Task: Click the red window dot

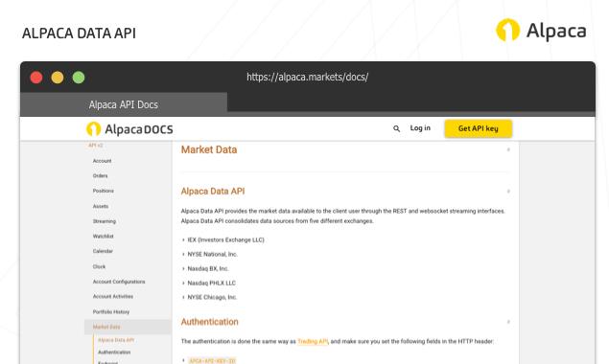Action: pyautogui.click(x=36, y=78)
